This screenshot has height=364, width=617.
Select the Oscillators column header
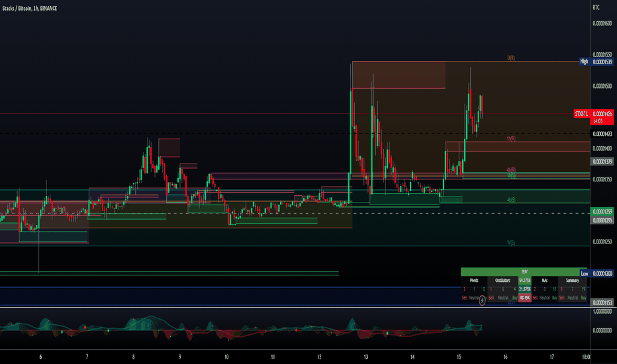point(502,281)
